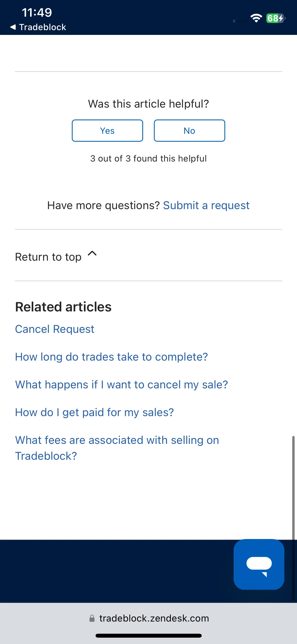The height and width of the screenshot is (644, 297).
Task: Open the chat support widget icon
Action: pyautogui.click(x=259, y=564)
